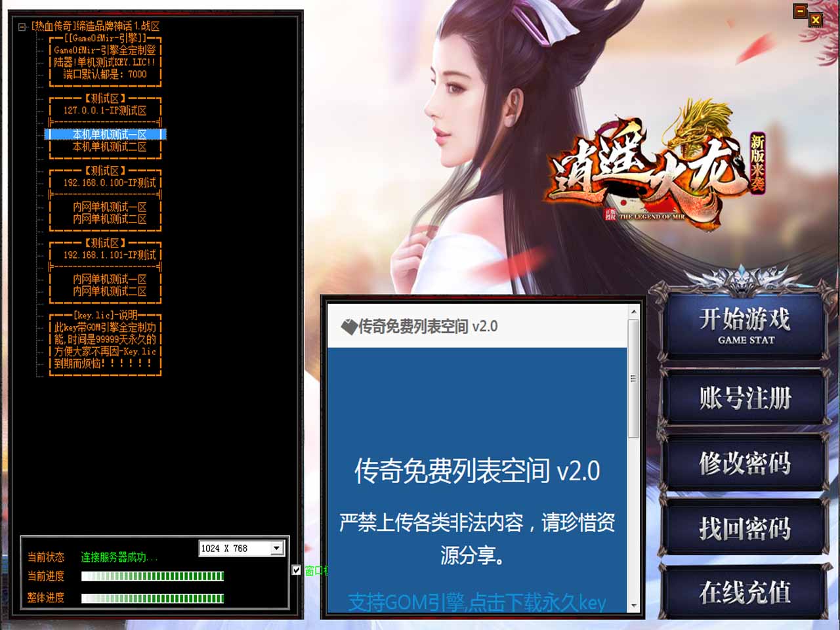
Task: Click the line 方便大家不再因-Key.lic
Action: coord(105,351)
